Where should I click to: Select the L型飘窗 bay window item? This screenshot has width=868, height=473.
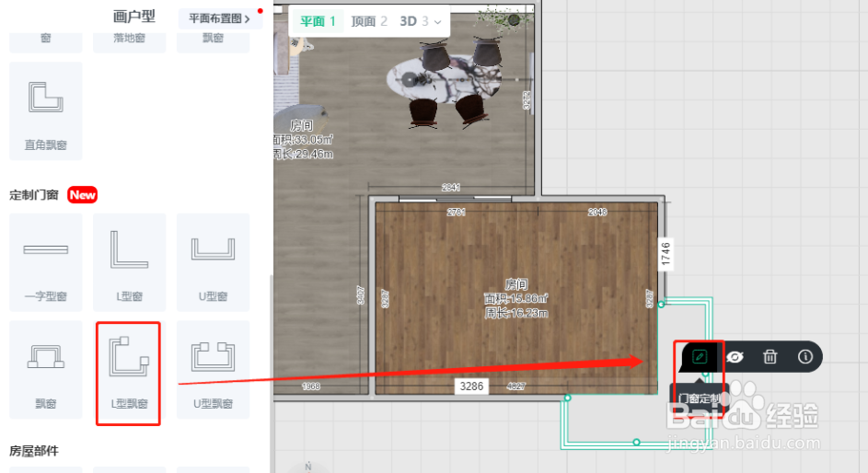pyautogui.click(x=129, y=370)
